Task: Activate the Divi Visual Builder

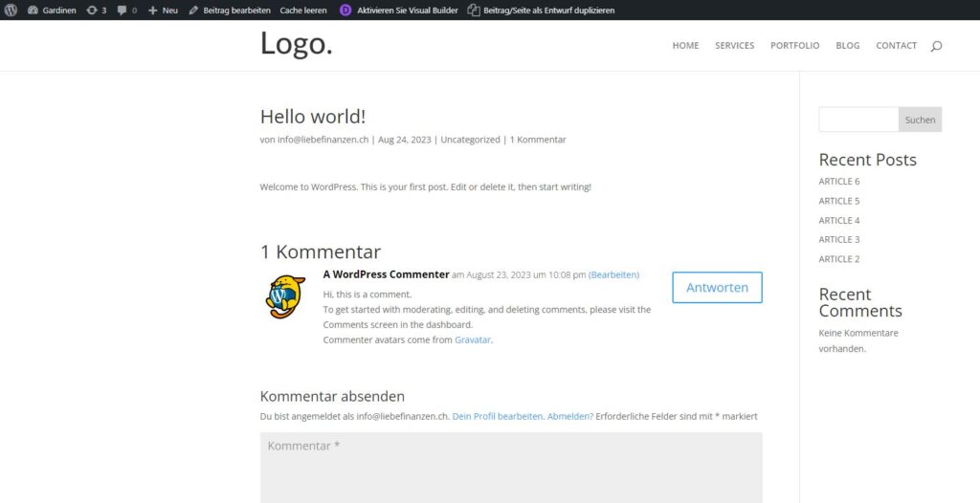Action: coord(399,10)
